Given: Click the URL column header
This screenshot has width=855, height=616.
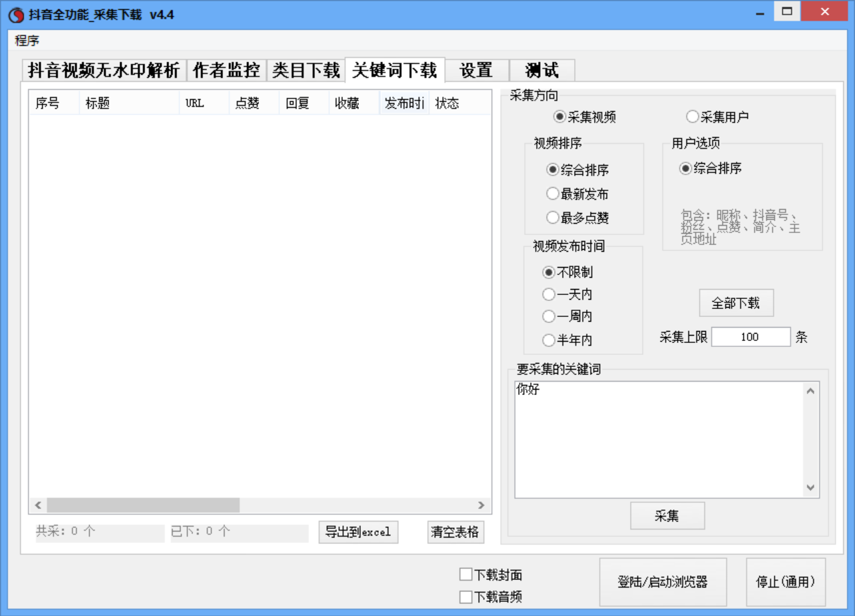Looking at the screenshot, I should 204,103.
